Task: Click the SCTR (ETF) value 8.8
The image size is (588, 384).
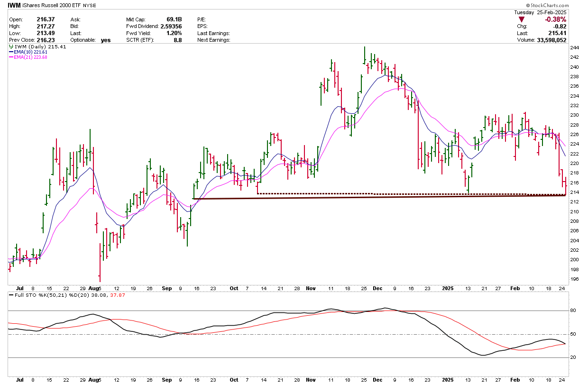Action: (x=179, y=40)
